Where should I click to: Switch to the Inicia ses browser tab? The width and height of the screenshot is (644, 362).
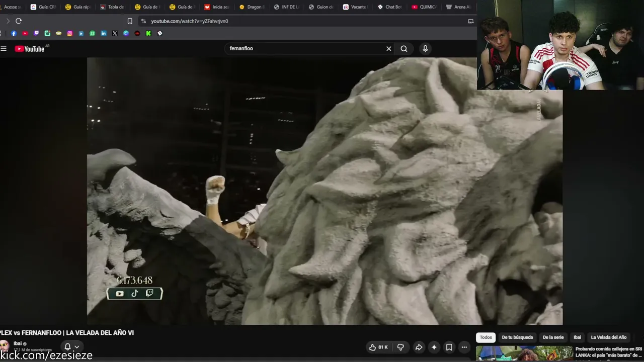coord(216,7)
